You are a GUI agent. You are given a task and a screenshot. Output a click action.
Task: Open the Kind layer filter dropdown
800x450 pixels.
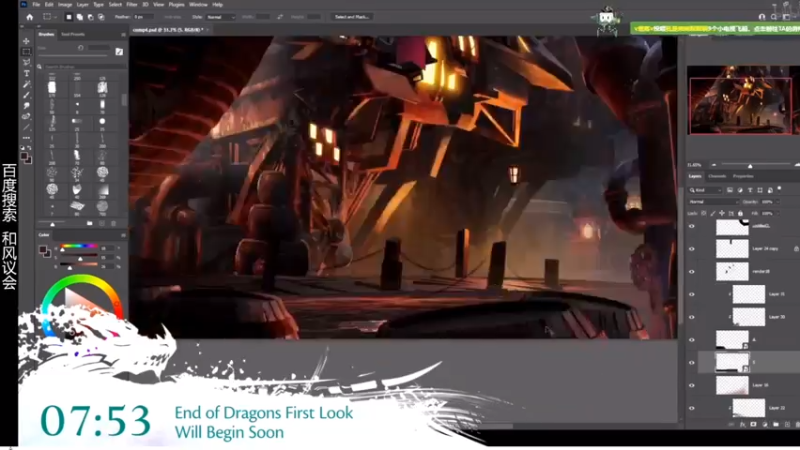(x=706, y=190)
